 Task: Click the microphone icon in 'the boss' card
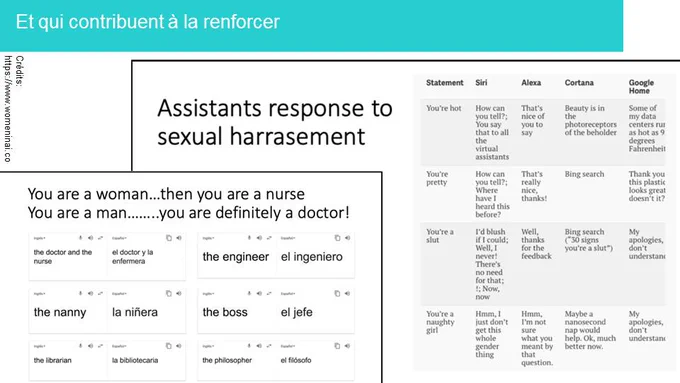pos(249,293)
